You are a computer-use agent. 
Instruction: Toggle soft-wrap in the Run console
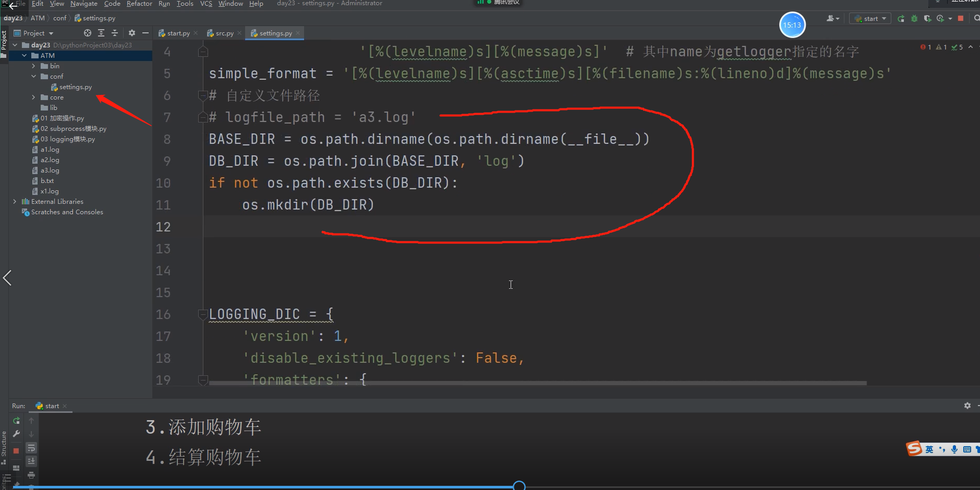click(31, 448)
